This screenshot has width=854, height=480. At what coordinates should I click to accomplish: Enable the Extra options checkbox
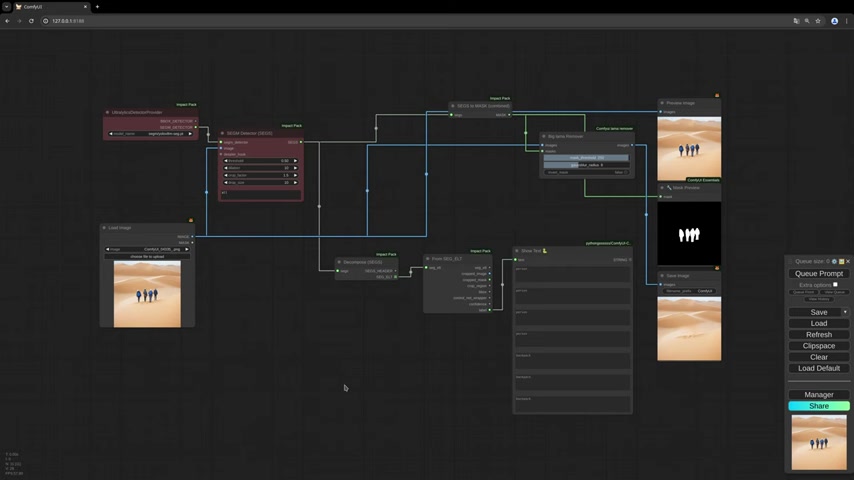[836, 284]
